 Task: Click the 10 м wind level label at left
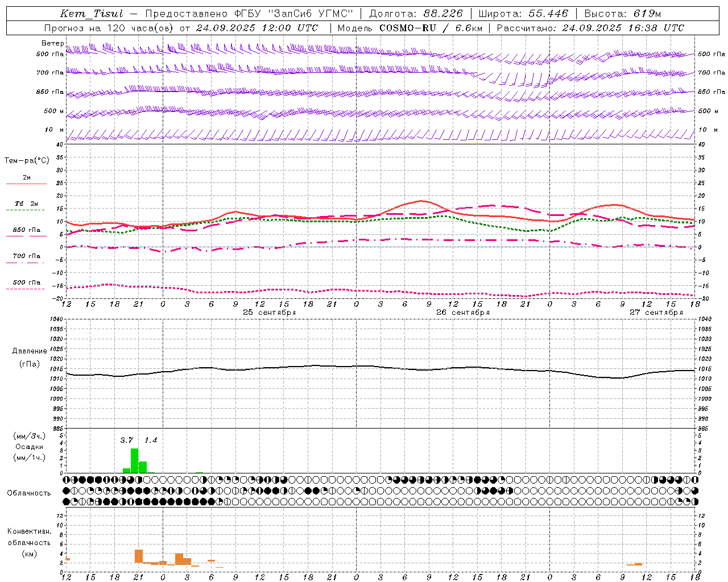55,130
